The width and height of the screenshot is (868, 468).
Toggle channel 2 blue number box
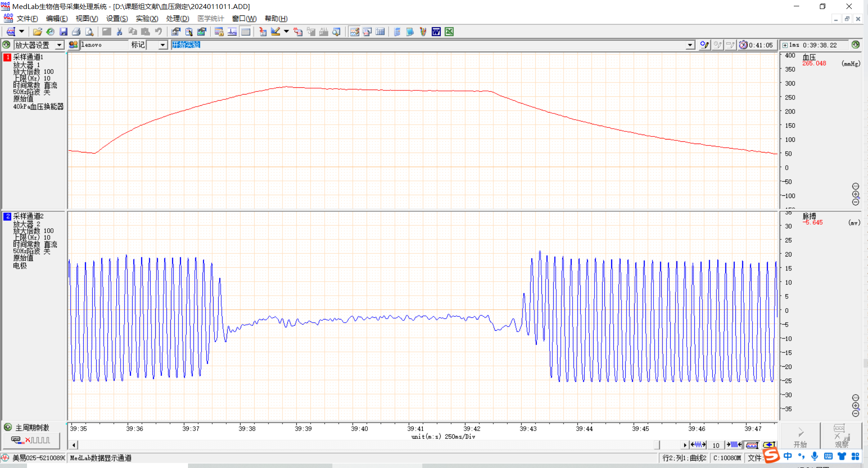click(7, 216)
